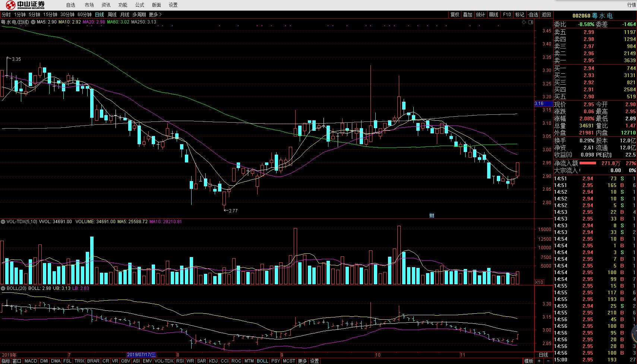Open the 多周期 multi-period view
This screenshot has height=364, width=637.
pos(139,15)
